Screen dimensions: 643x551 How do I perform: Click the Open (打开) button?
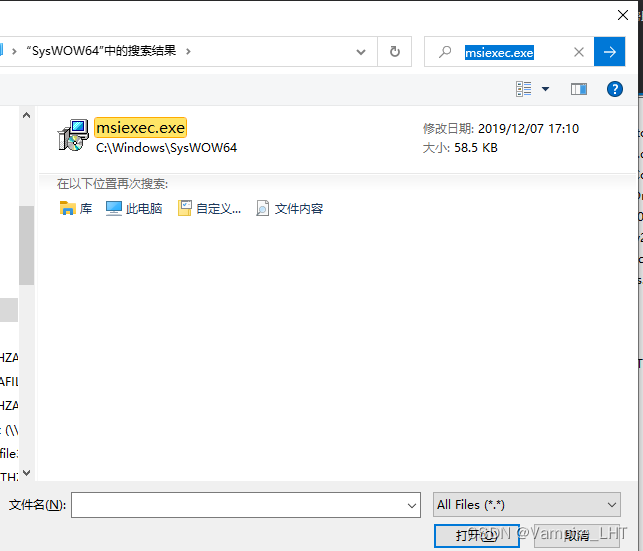477,535
